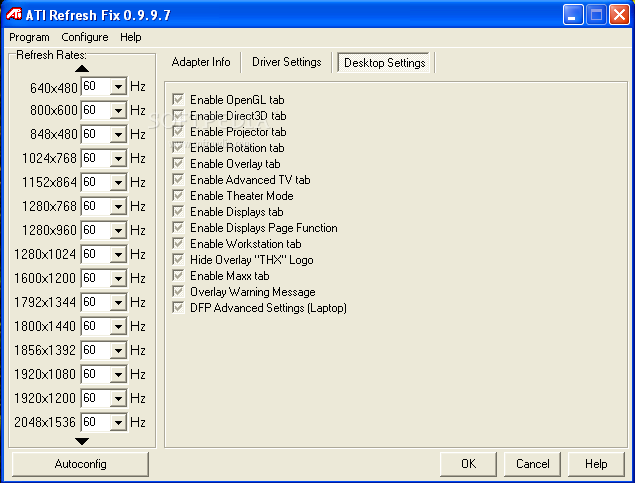Open the 1280x1024 refresh rate dropdown

[118, 254]
